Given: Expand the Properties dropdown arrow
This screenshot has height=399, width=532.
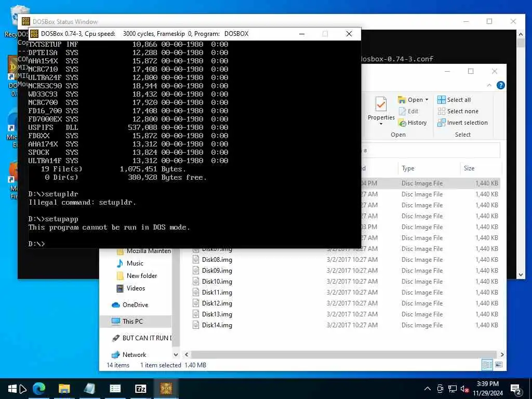Looking at the screenshot, I should 381,124.
